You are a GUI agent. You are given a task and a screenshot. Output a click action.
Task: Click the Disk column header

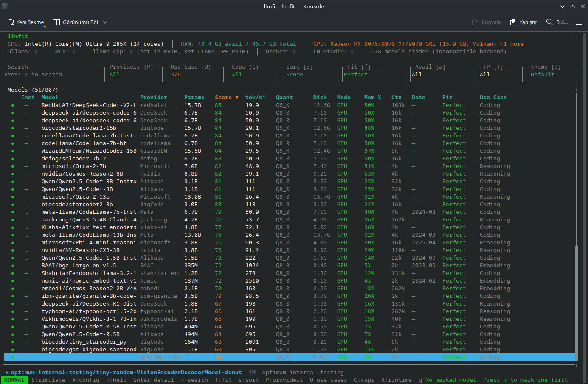tap(320, 98)
